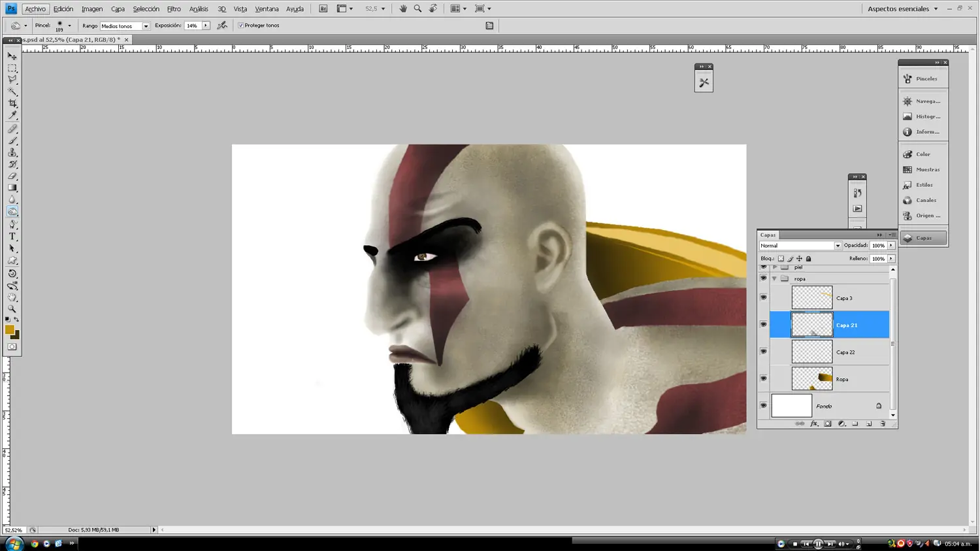Expand the piel group
Image resolution: width=980 pixels, height=551 pixels.
click(774, 267)
